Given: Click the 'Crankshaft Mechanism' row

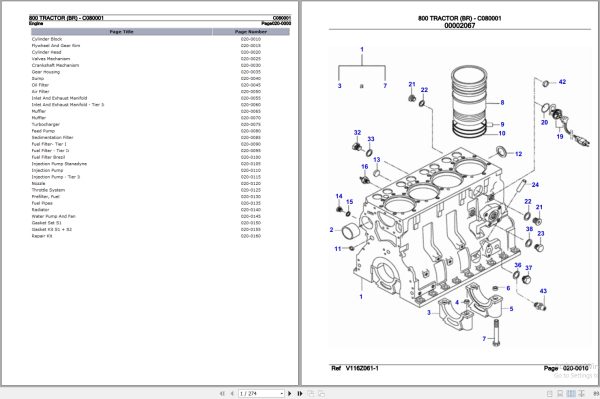Looking at the screenshot, I should [160, 65].
